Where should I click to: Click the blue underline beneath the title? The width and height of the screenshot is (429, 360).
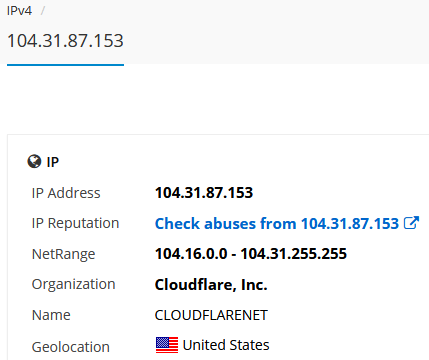(x=65, y=65)
